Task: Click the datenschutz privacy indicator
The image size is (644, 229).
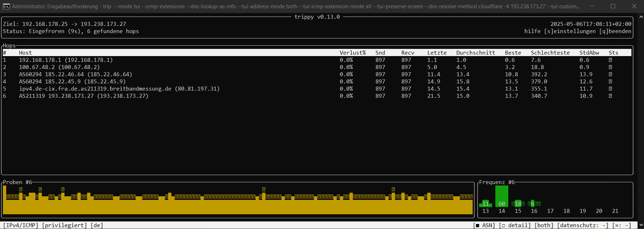Action: [583, 225]
